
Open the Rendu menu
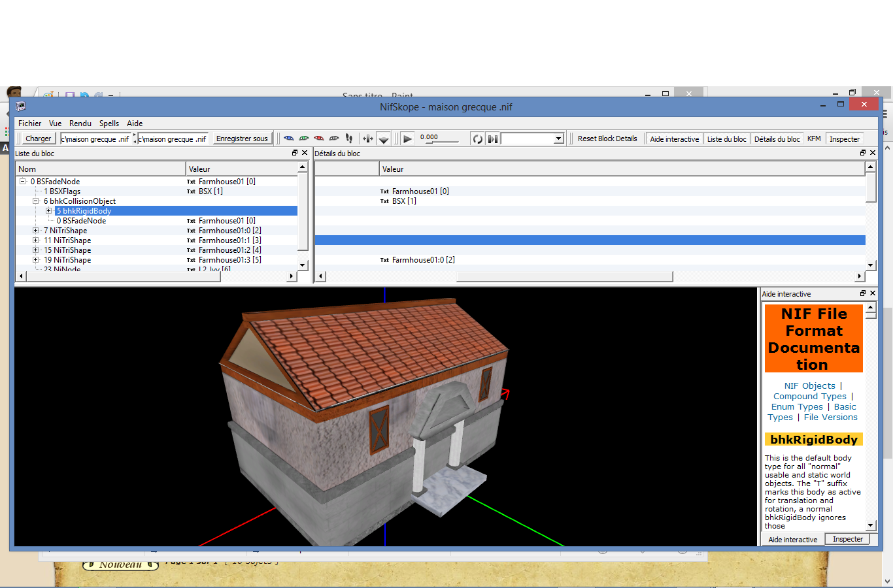[x=80, y=123]
